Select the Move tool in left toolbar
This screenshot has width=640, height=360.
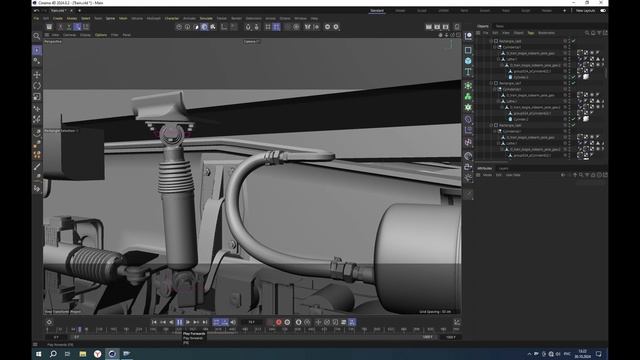pos(37,75)
